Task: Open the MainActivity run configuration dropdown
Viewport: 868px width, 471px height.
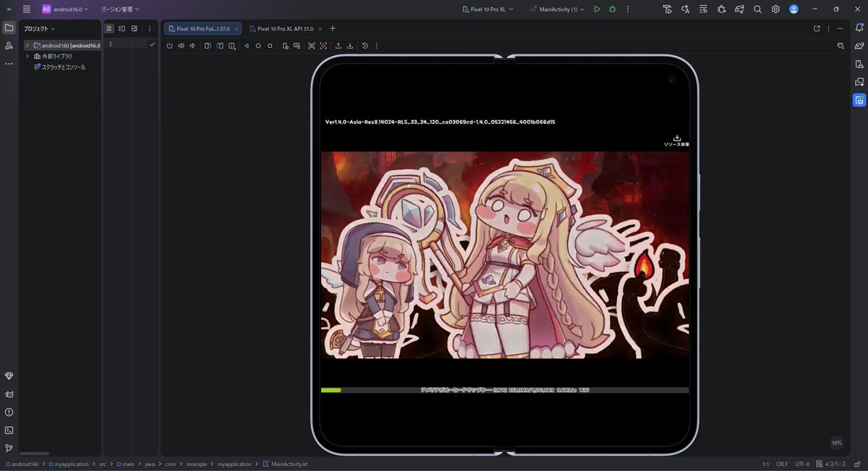Action: [557, 9]
